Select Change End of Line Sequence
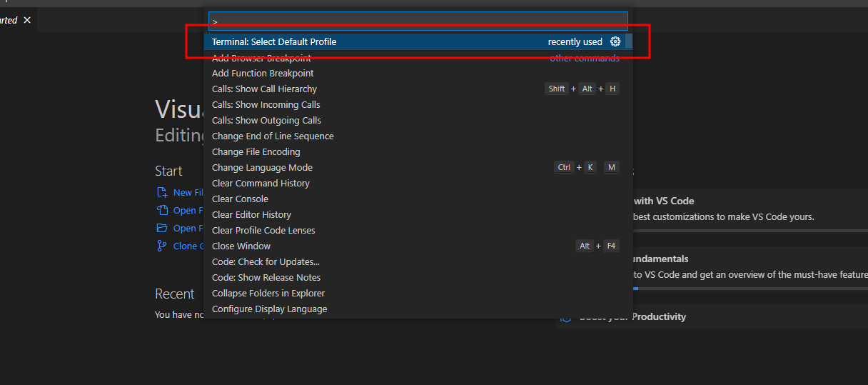 pyautogui.click(x=415, y=136)
